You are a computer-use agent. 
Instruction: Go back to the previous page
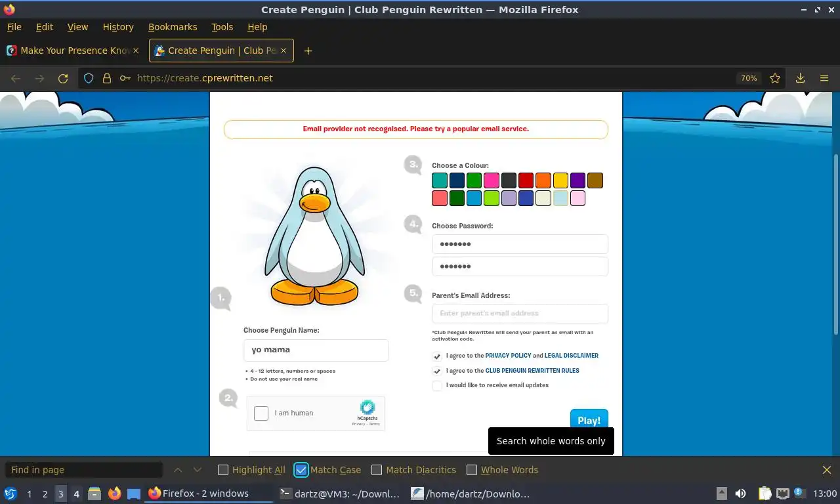point(16,78)
